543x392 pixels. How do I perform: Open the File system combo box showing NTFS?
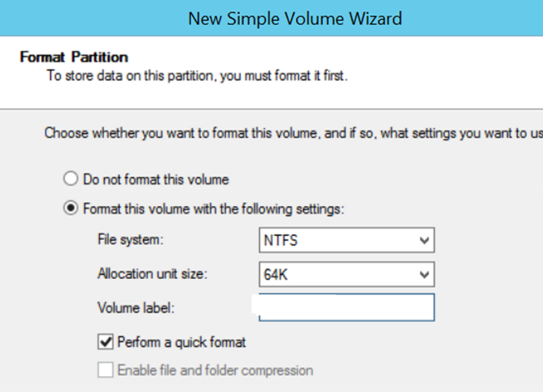point(347,240)
